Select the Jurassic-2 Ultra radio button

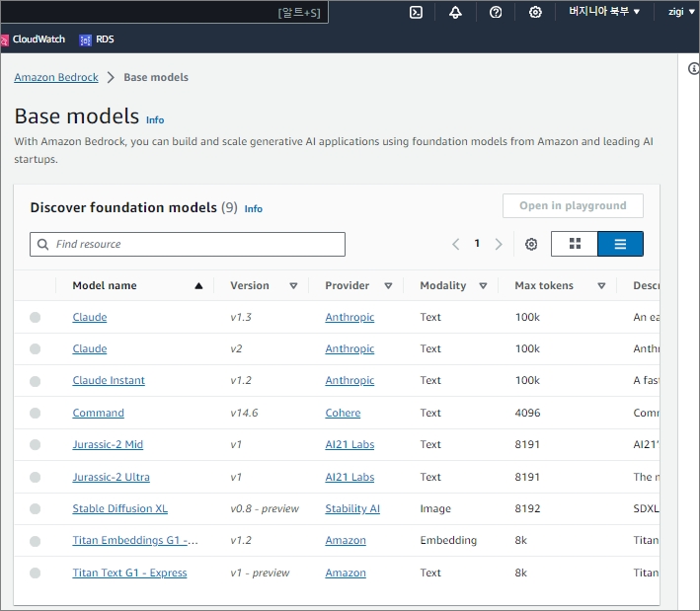coord(35,478)
